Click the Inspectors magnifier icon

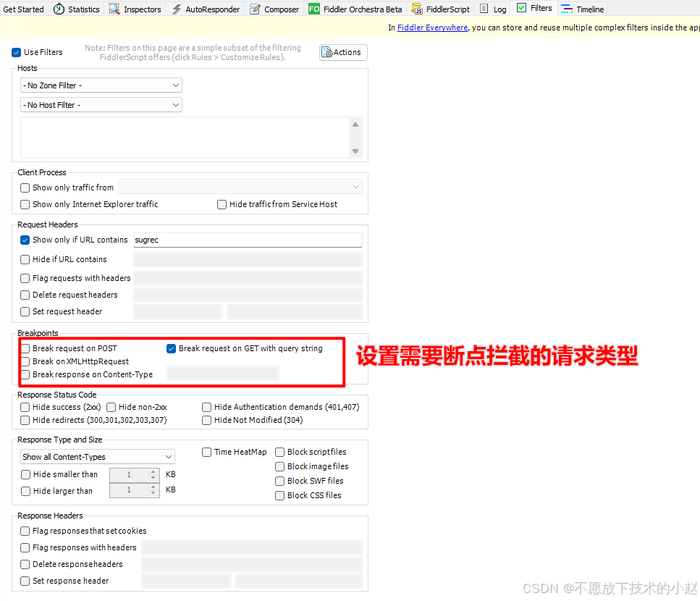coord(114,9)
